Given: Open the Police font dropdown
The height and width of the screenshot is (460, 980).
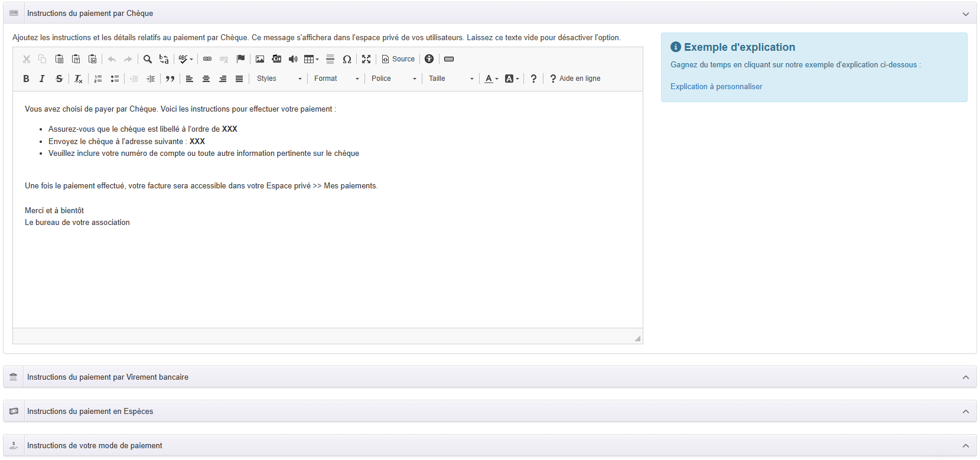Looking at the screenshot, I should [x=393, y=79].
